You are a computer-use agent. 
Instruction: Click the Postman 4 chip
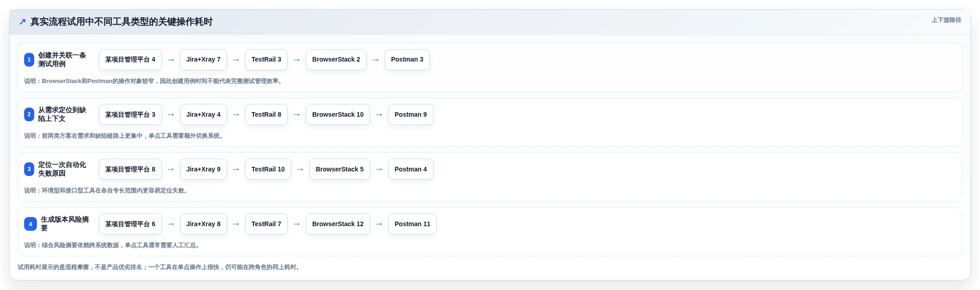pyautogui.click(x=411, y=169)
